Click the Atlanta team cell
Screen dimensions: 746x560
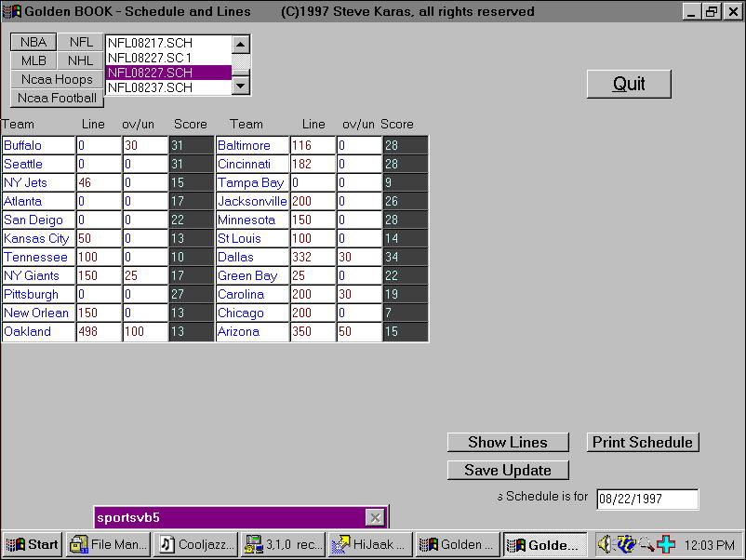(x=39, y=201)
